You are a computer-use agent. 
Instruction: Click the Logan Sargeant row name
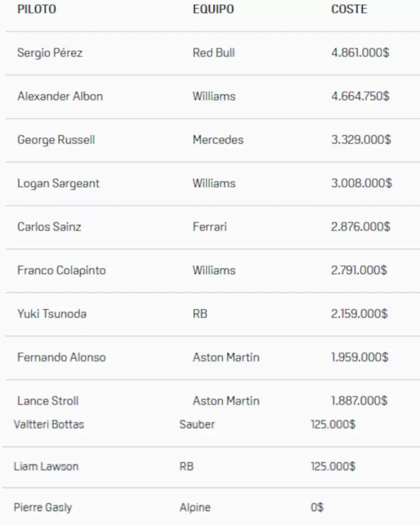pos(58,184)
